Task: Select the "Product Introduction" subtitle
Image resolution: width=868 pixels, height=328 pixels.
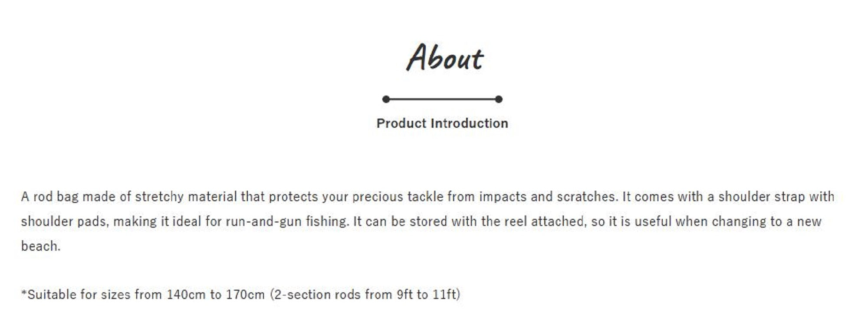Action: [x=442, y=123]
